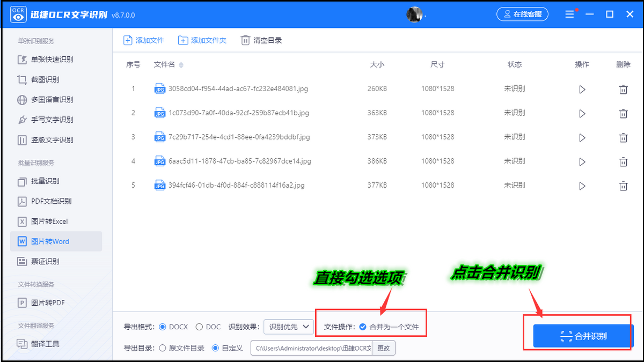This screenshot has height=362, width=644.
Task: Delete file 7c29b717 using trash icon
Action: (x=623, y=138)
